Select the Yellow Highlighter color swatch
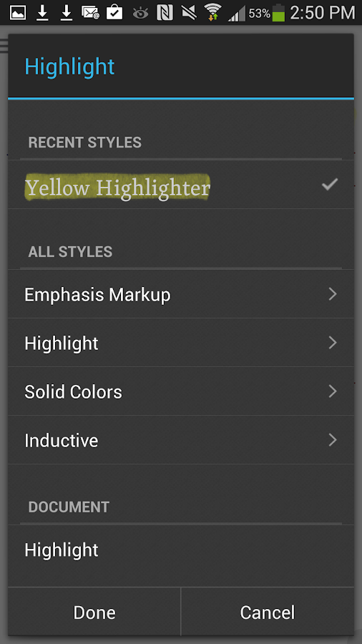362x644 pixels. pos(117,187)
